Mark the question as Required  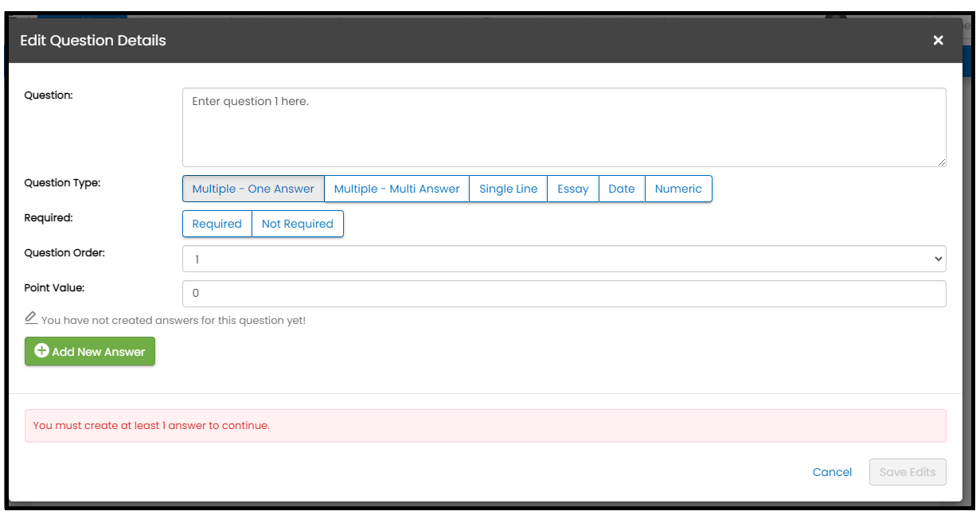(x=217, y=224)
